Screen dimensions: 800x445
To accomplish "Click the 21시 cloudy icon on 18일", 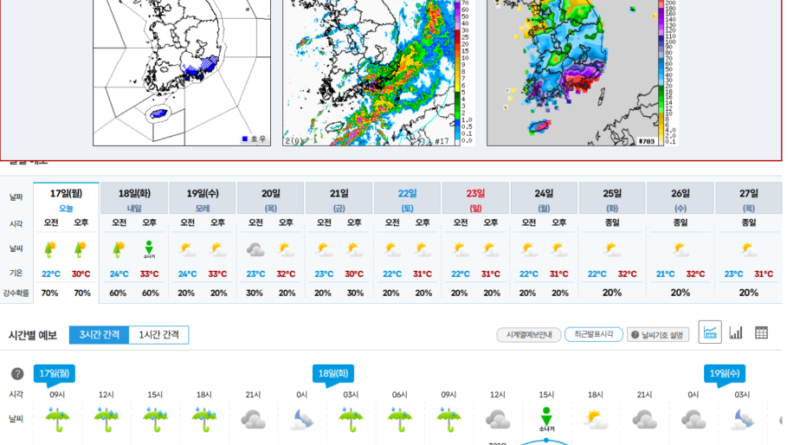I will 644,419.
